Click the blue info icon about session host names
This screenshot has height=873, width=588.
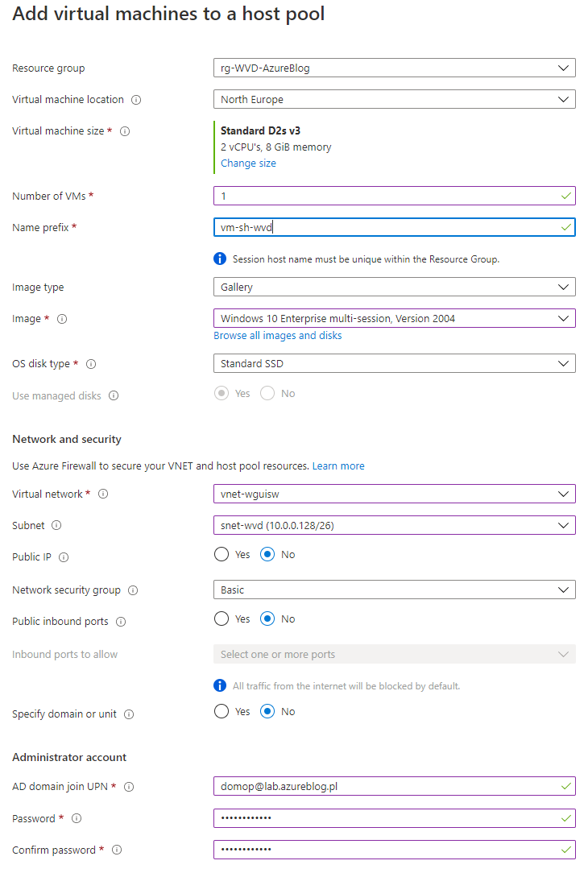coord(218,259)
